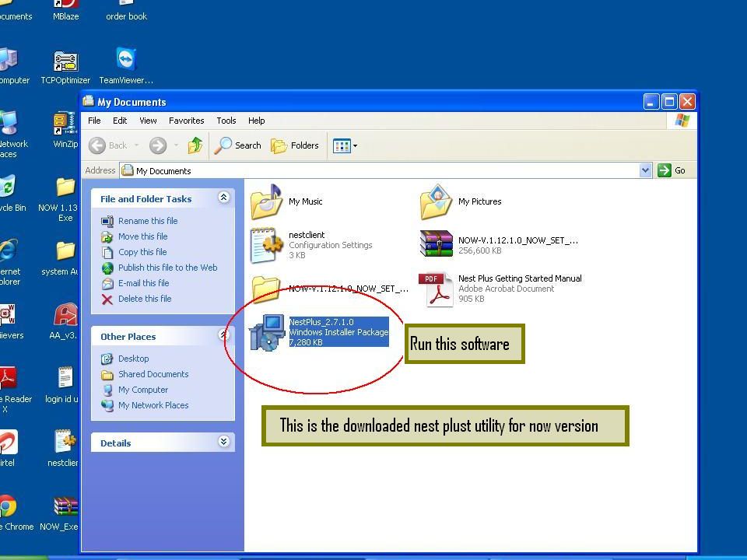Click the Publish globe icon

click(x=107, y=268)
